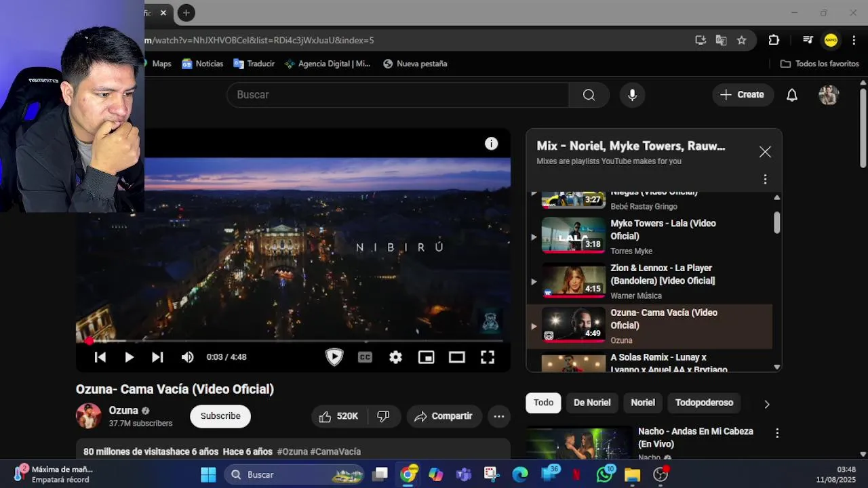Open options for Nacho - Andas En Mi Cabeza
868x488 pixels.
[x=777, y=432]
